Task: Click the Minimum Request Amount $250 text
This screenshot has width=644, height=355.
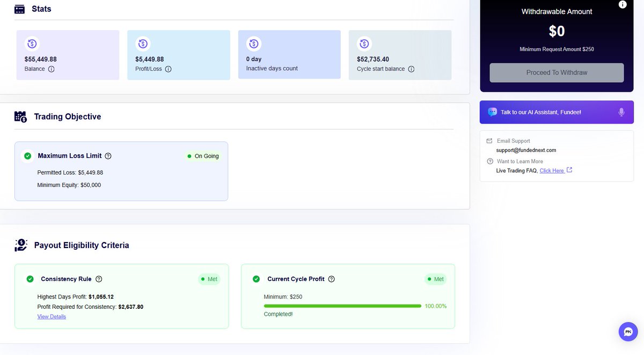Action: (x=557, y=49)
